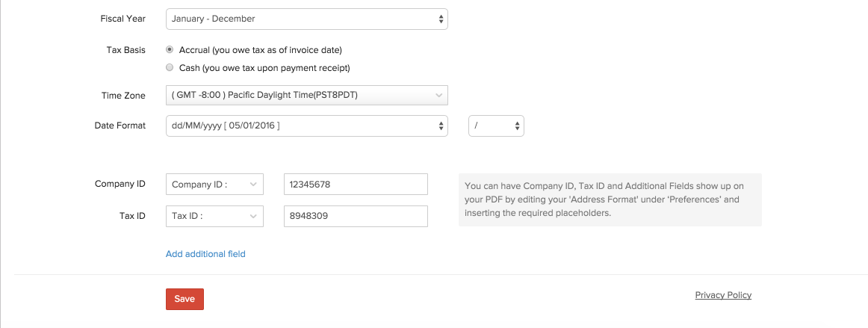The image size is (868, 328).
Task: Click the Time Zone chevron arrow
Action: pyautogui.click(x=439, y=96)
